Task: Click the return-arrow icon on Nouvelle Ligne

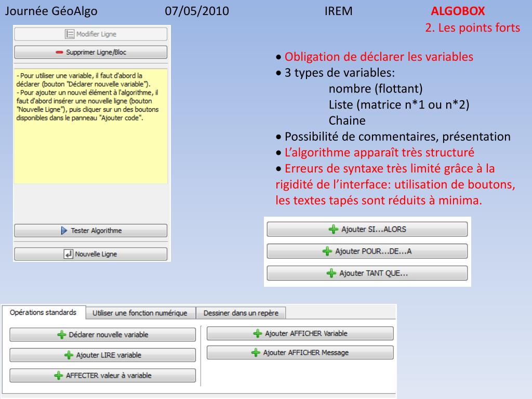Action: coord(68,254)
